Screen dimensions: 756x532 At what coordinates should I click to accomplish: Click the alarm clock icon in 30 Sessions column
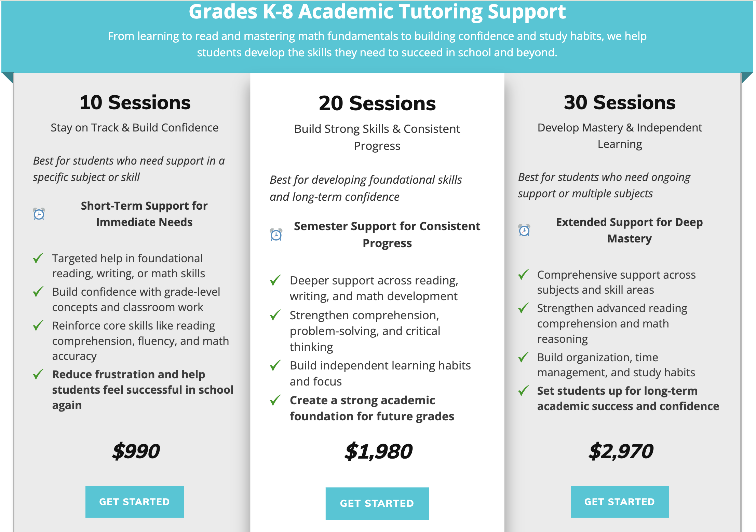[525, 230]
